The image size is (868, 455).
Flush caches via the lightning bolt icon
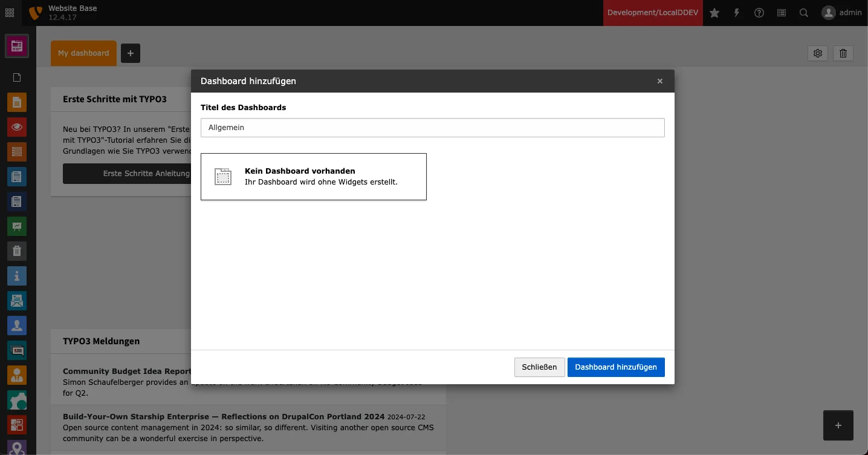737,13
